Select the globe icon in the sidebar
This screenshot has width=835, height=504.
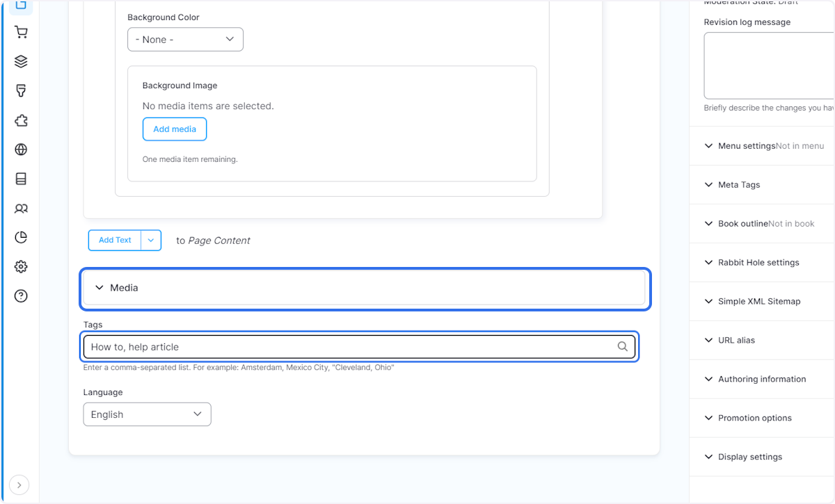click(x=20, y=149)
